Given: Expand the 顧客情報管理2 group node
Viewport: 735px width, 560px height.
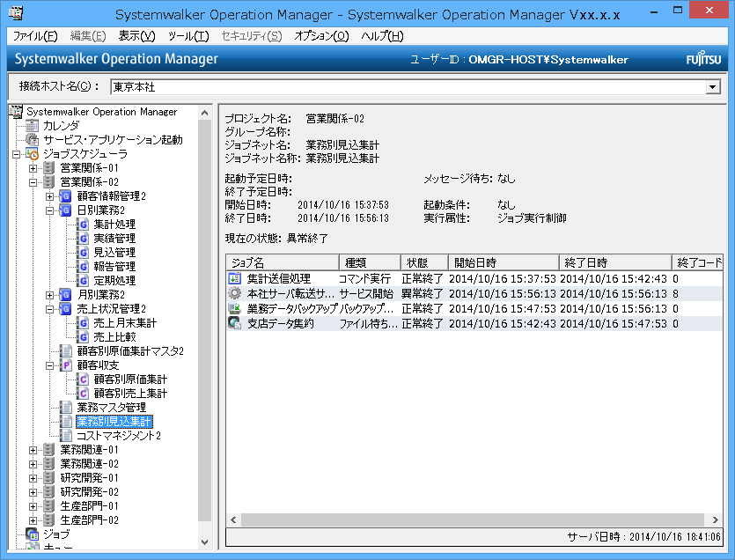Looking at the screenshot, I should (x=49, y=196).
